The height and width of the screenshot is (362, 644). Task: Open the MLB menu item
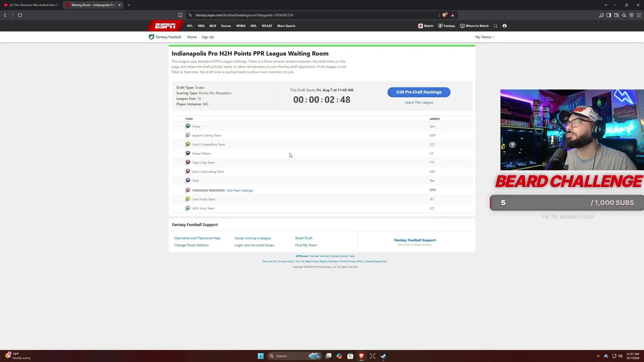[x=213, y=26]
